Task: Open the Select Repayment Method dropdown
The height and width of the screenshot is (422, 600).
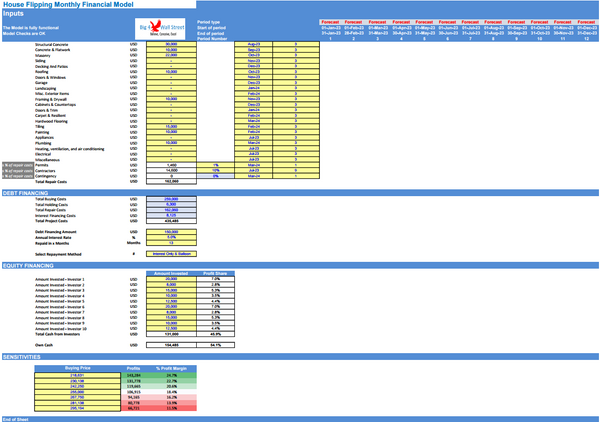Action: pos(171,255)
